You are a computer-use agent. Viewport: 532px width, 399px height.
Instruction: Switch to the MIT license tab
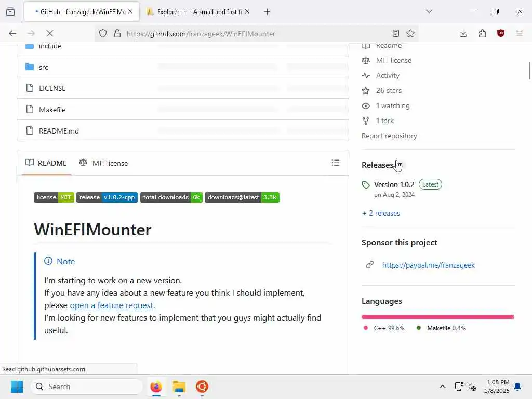coord(103,163)
